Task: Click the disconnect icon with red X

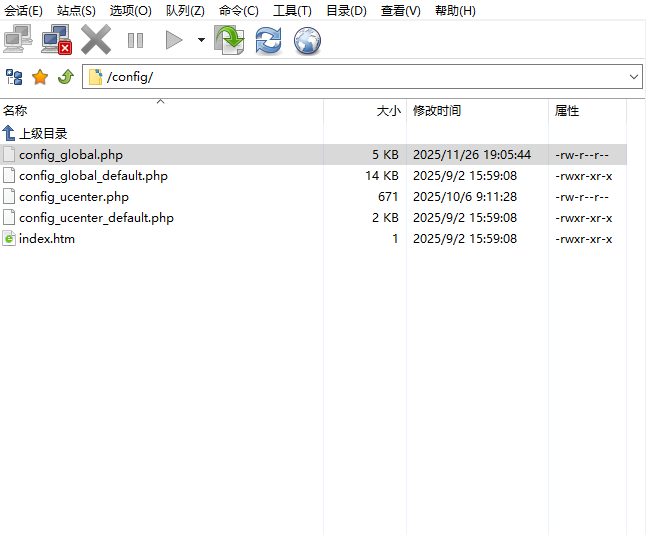Action: click(x=56, y=40)
